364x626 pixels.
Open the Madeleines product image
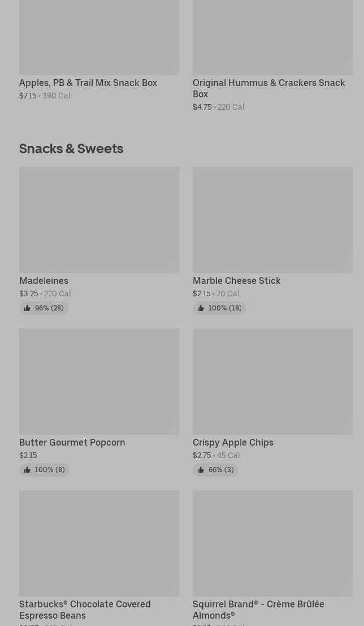click(99, 220)
